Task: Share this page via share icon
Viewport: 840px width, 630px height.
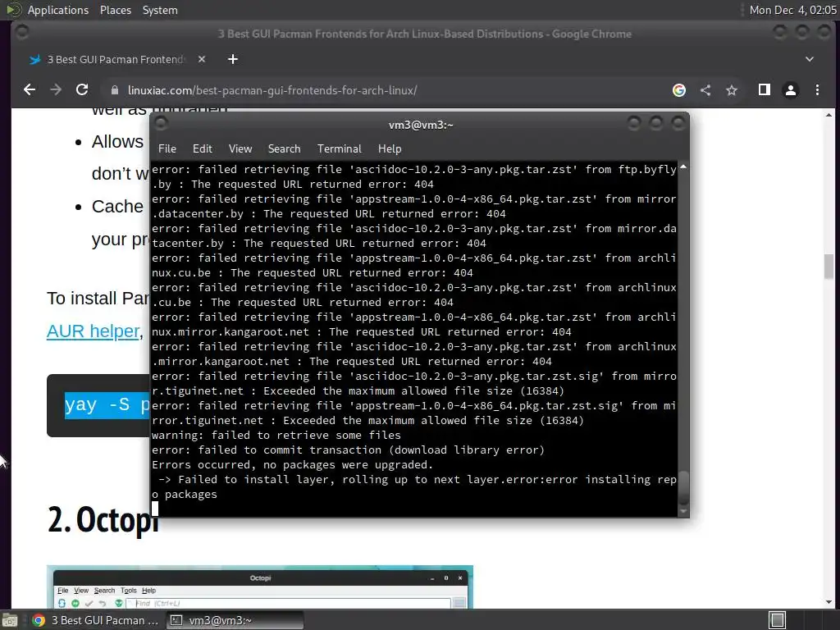Action: pos(705,90)
